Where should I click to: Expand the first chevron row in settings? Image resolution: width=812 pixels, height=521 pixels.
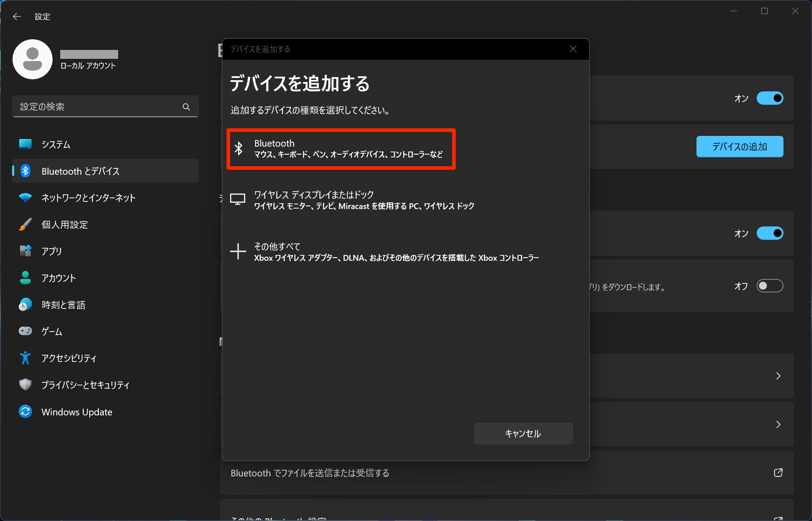(x=778, y=376)
